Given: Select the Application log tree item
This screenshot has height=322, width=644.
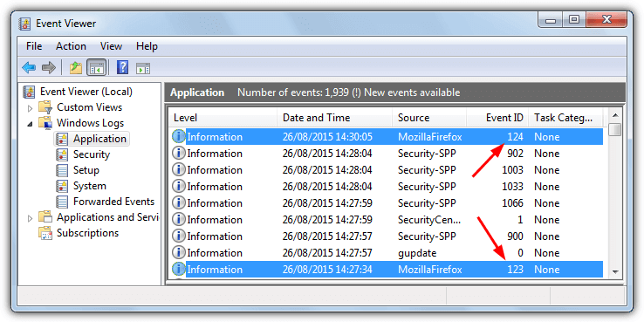Looking at the screenshot, I should (99, 139).
